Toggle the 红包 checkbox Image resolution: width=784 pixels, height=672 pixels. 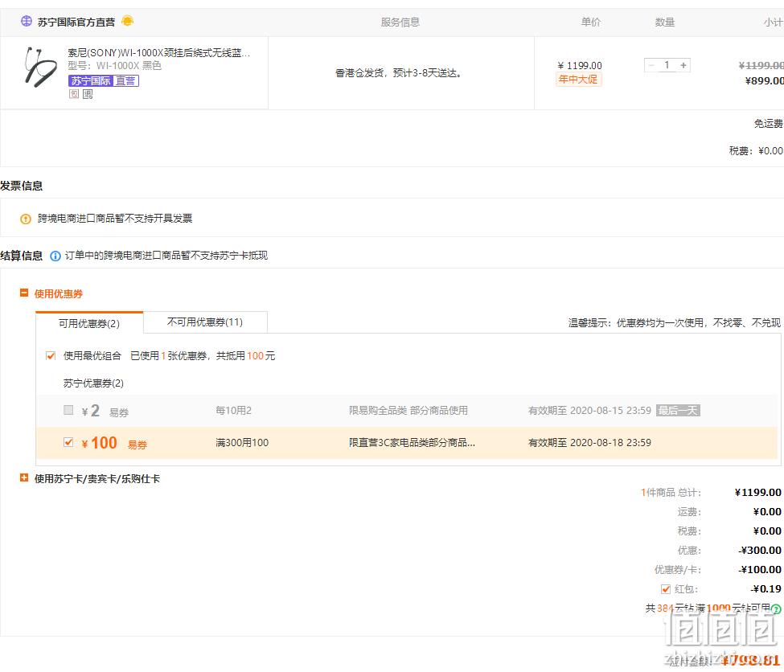(666, 589)
